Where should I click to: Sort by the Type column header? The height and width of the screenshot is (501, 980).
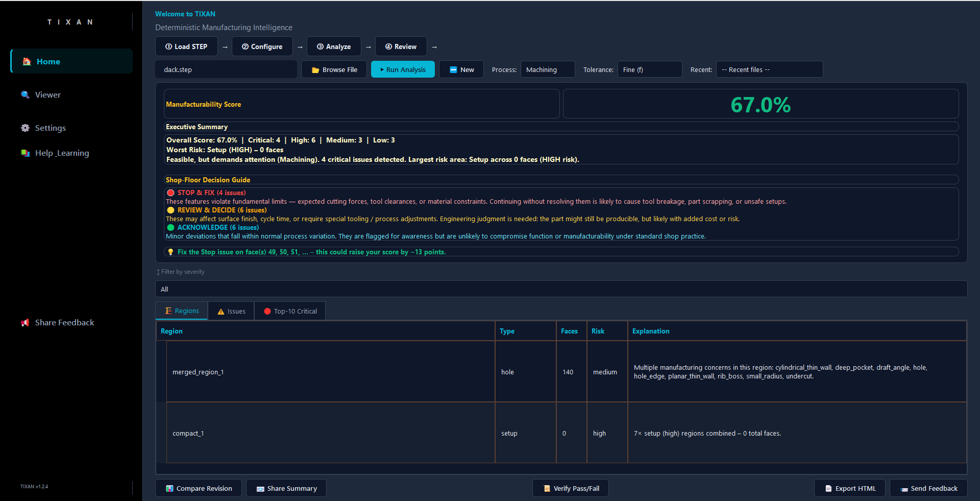coord(526,331)
